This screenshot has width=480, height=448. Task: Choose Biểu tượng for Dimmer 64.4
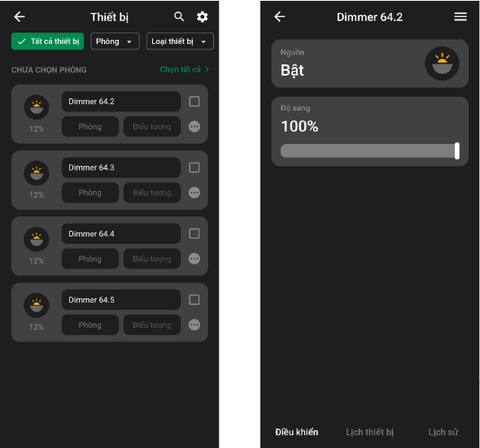(152, 259)
